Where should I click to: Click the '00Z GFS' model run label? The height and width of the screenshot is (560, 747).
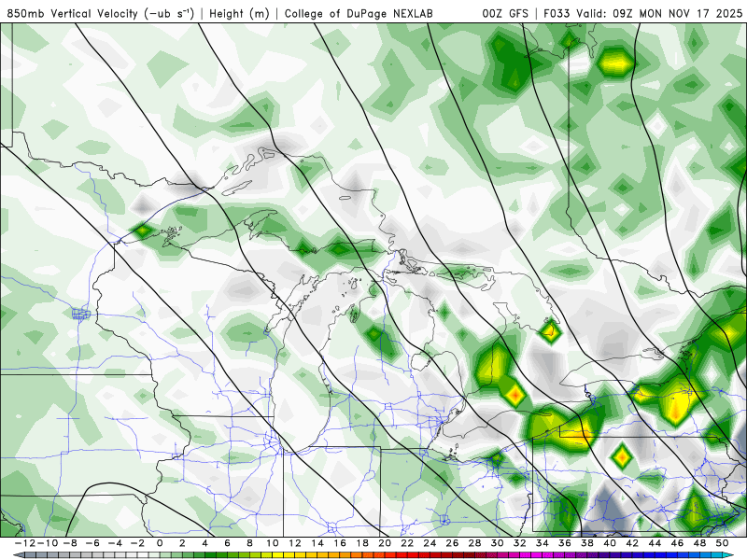505,13
